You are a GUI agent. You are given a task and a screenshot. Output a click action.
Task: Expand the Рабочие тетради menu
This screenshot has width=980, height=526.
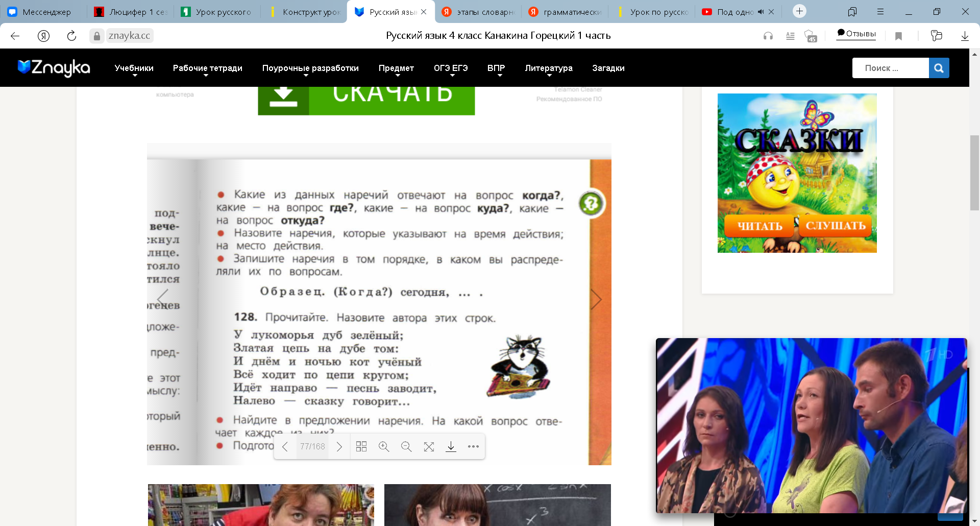(x=207, y=68)
